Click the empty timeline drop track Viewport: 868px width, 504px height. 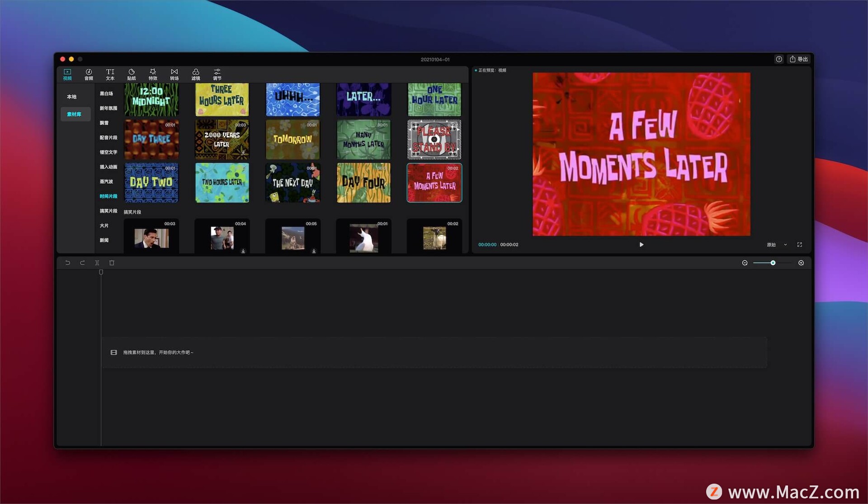(x=434, y=352)
